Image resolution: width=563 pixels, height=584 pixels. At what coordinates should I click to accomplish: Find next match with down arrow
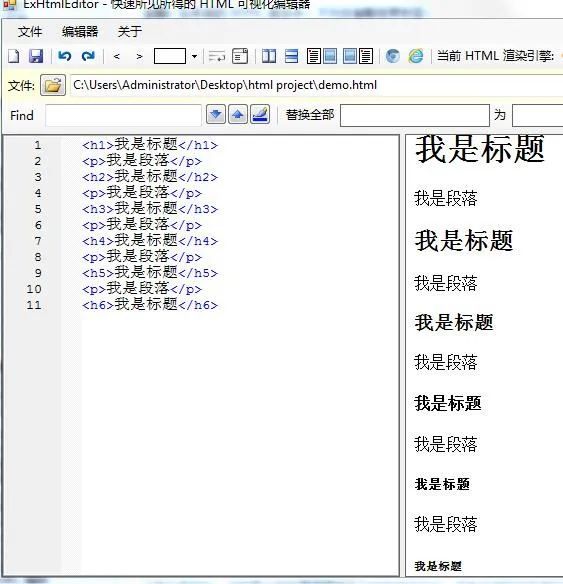tap(216, 114)
